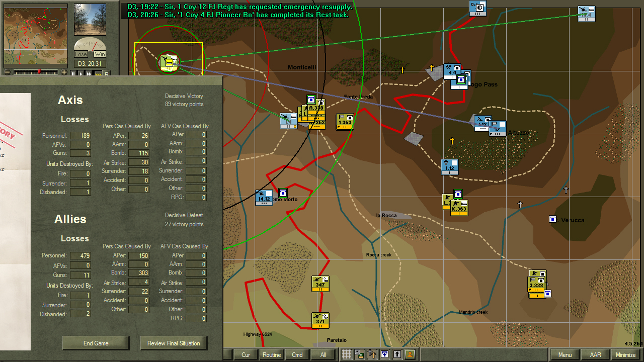644x362 pixels.
Task: Click the 89 victory points text
Action: pyautogui.click(x=184, y=104)
